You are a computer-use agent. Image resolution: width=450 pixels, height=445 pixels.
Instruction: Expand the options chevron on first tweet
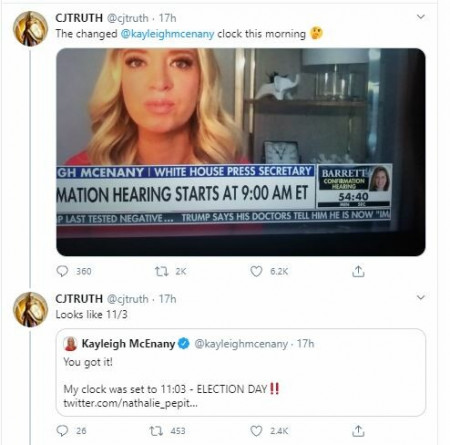click(421, 17)
